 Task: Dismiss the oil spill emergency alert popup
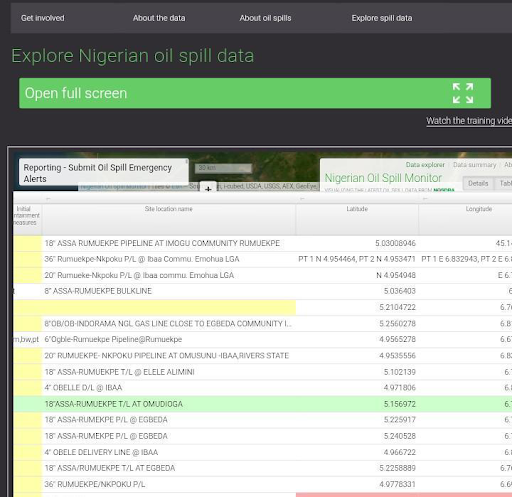pos(187,161)
